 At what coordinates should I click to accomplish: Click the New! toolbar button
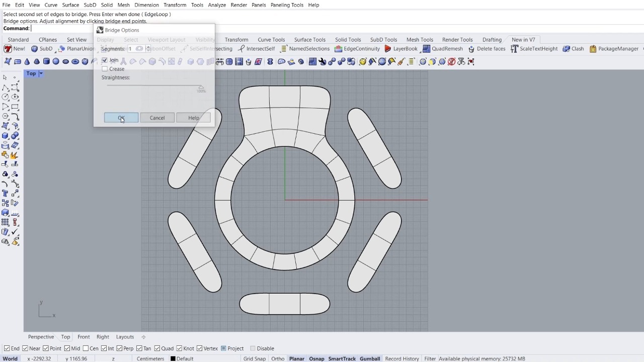pyautogui.click(x=15, y=49)
